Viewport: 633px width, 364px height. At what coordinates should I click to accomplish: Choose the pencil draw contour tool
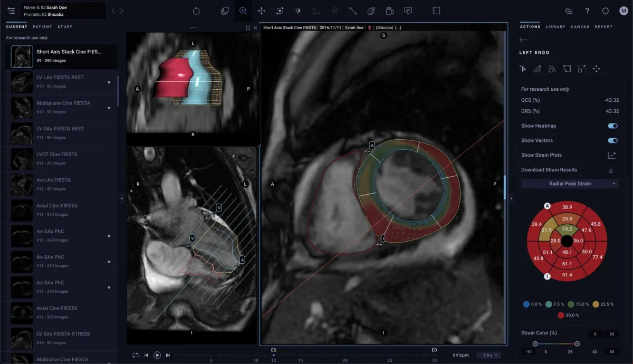click(538, 69)
